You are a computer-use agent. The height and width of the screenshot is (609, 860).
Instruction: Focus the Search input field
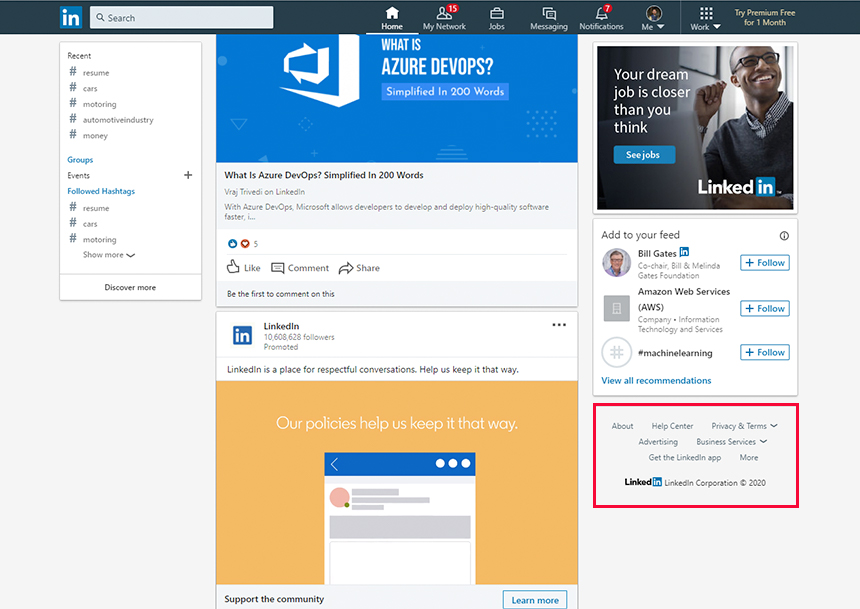pos(182,18)
